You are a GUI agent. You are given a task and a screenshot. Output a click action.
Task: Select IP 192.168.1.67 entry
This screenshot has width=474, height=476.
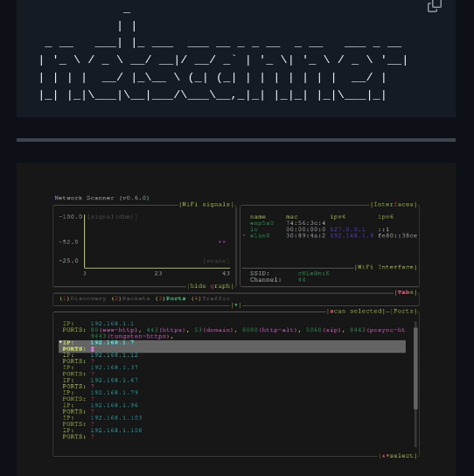[114, 381]
